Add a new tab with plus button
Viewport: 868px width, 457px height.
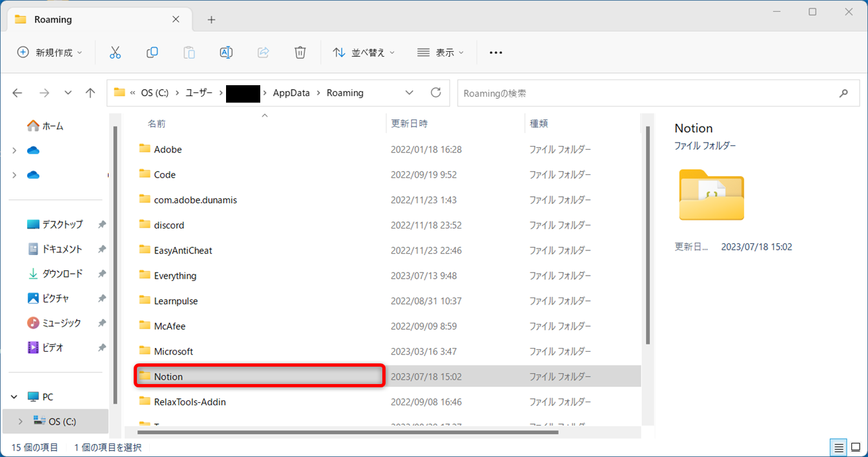[211, 20]
